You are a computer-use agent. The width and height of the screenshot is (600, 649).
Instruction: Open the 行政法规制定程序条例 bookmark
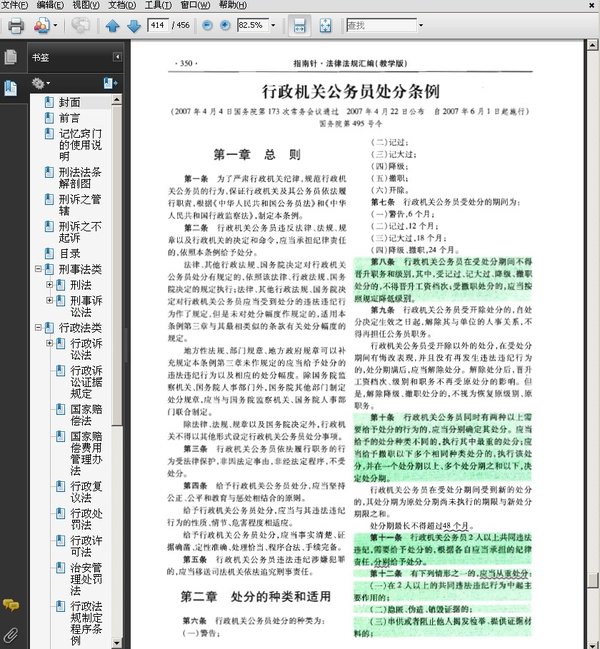tap(86, 623)
